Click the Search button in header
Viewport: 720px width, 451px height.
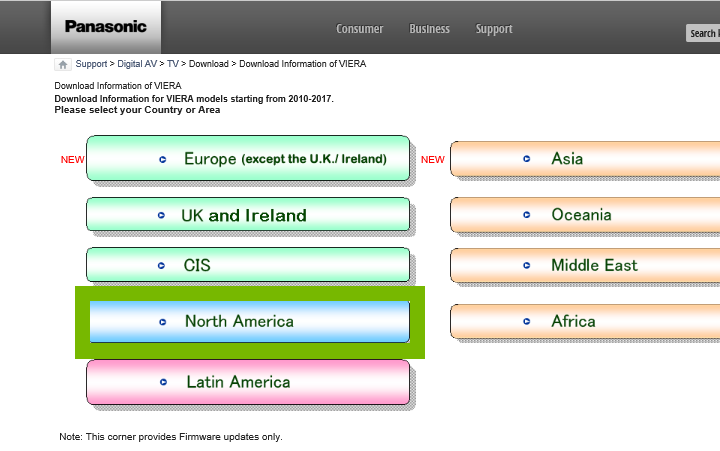703,33
